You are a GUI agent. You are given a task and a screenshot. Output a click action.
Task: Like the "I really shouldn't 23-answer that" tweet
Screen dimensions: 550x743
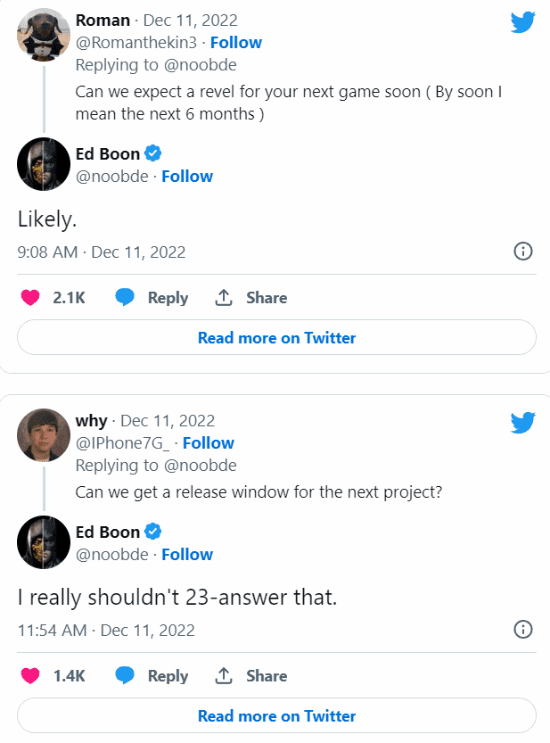tap(30, 676)
